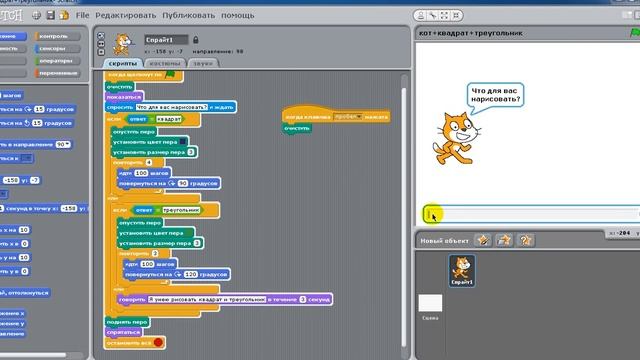Edit the 'квадрат' answer comparison field
The image size is (640, 360).
pos(168,119)
